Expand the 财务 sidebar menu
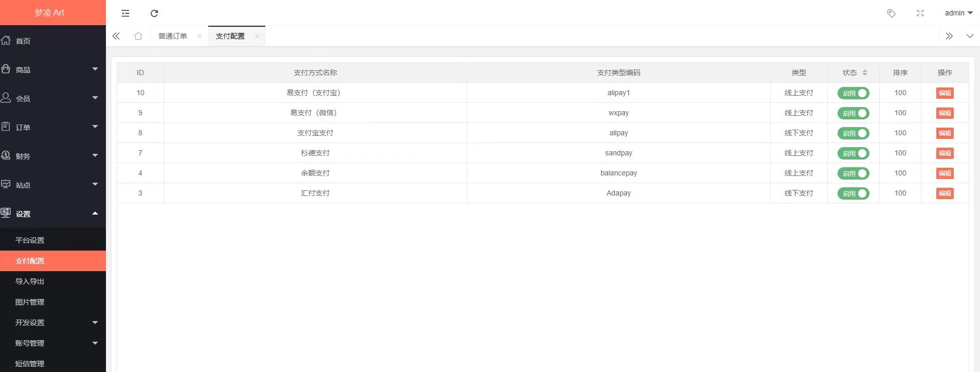The height and width of the screenshot is (372, 980). point(51,156)
